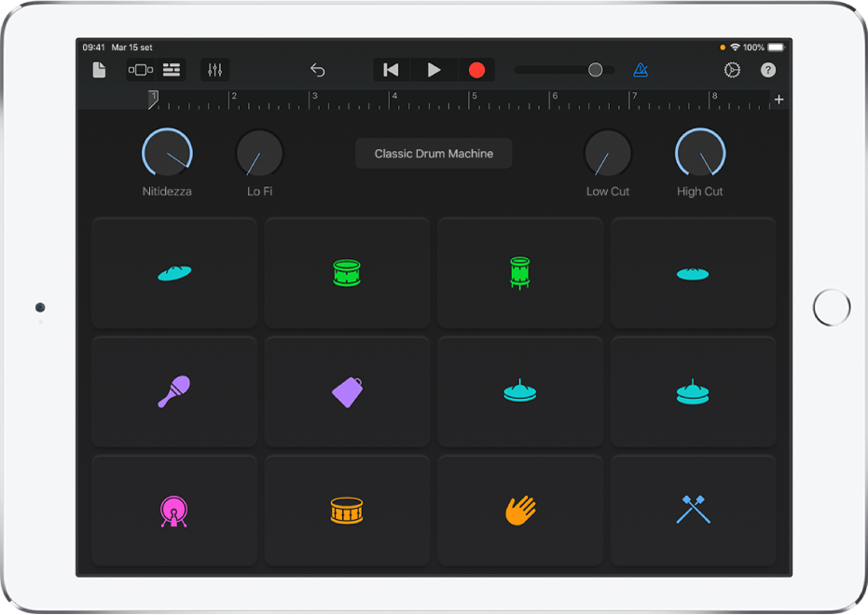Viewport: 868px width, 615px height.
Task: Hit the maracas pad
Action: click(173, 391)
